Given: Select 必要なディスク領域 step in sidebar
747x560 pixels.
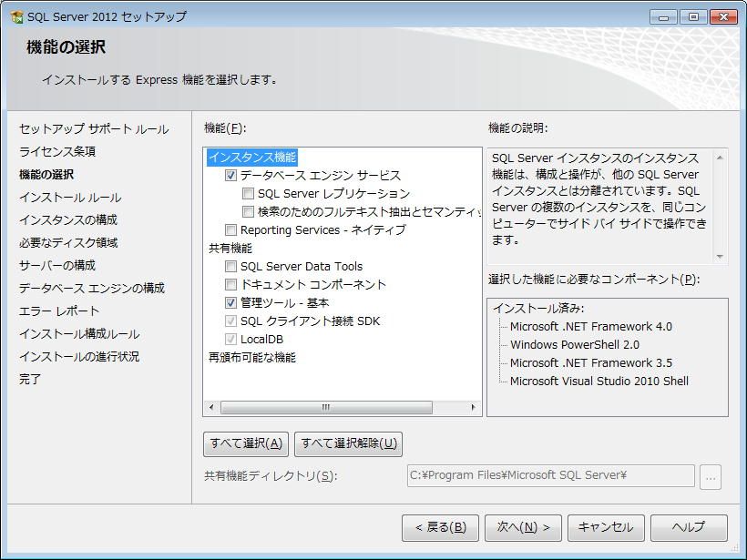Looking at the screenshot, I should click(x=68, y=243).
